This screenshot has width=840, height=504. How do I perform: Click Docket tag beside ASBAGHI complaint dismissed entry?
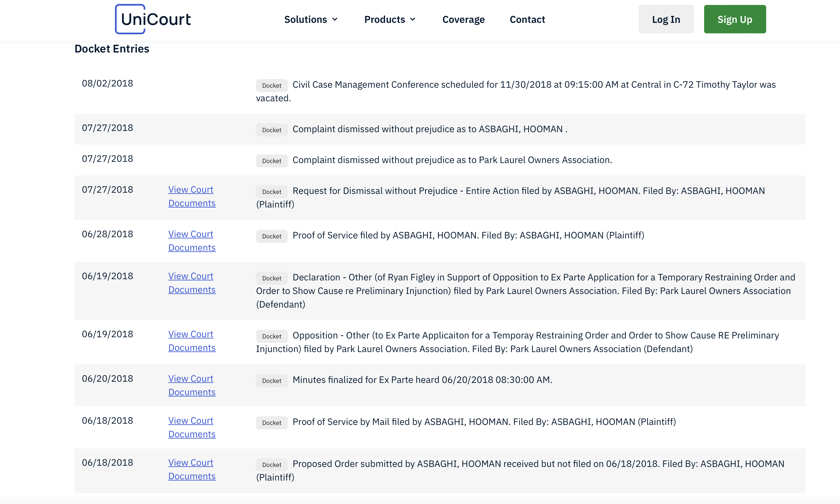coord(272,130)
